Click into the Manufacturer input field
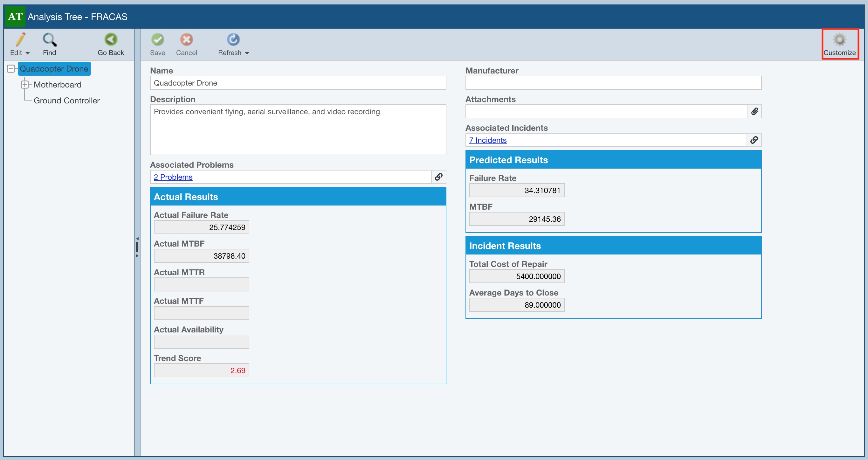This screenshot has width=868, height=460. point(613,83)
